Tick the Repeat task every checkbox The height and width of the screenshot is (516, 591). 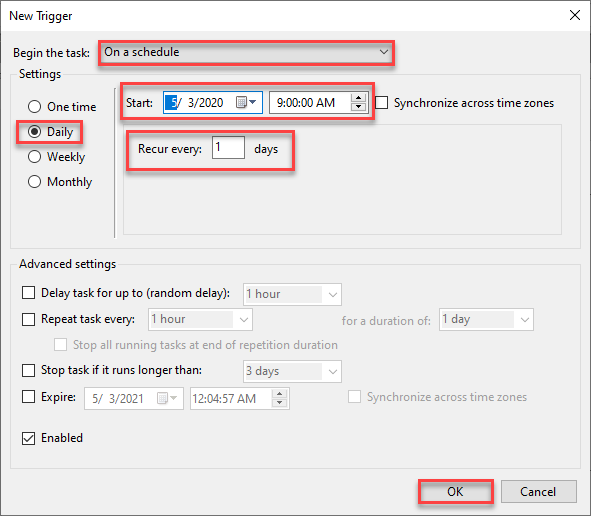[x=28, y=319]
